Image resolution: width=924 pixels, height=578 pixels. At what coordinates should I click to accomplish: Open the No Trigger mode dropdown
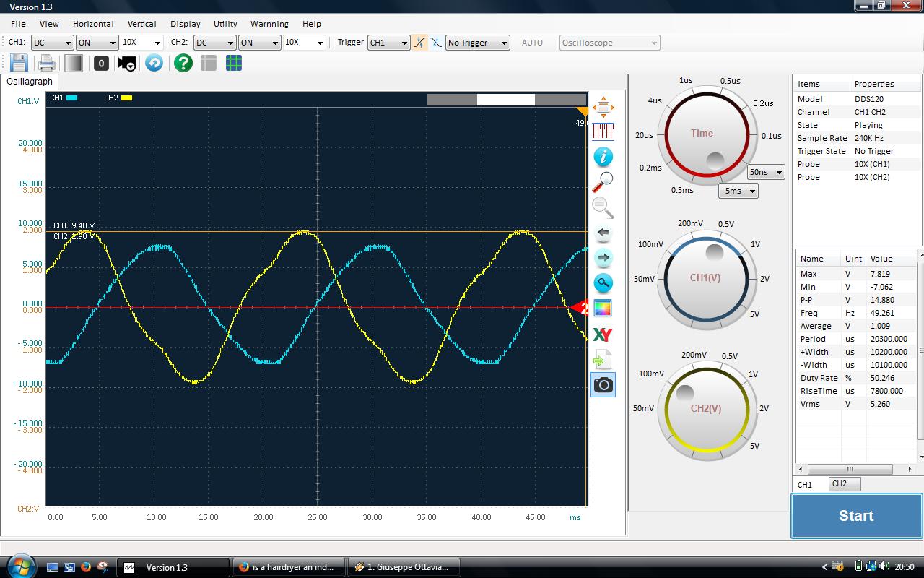pos(477,43)
